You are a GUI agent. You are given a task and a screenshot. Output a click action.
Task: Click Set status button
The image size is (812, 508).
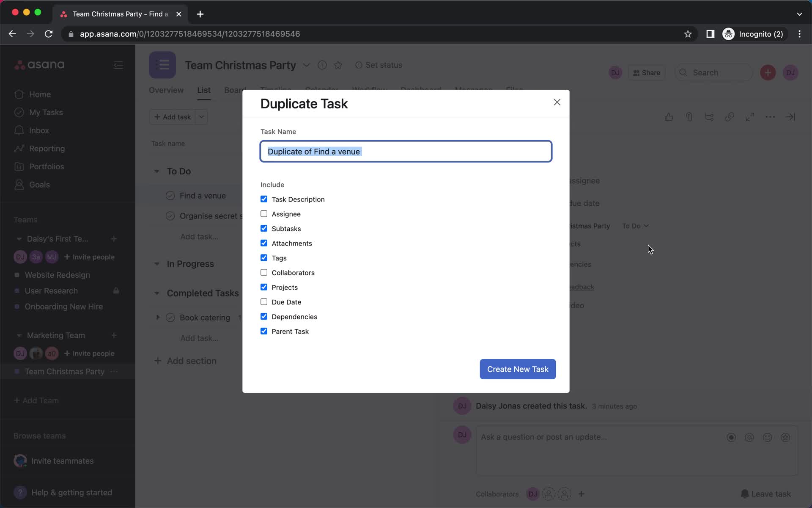[379, 65]
